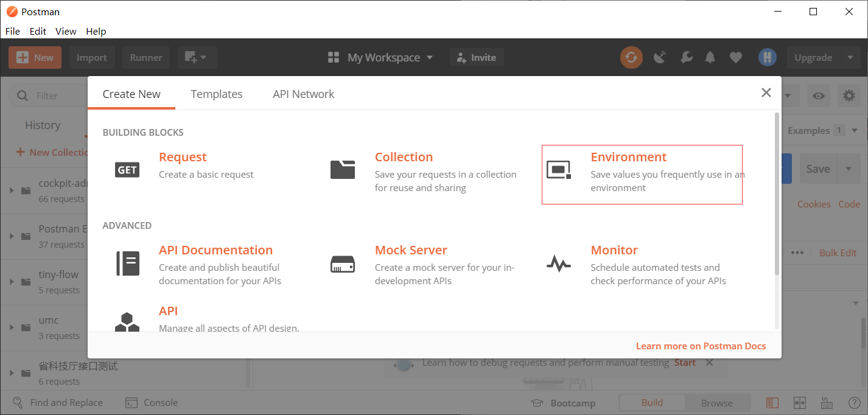Open the capture requests satellite icon
This screenshot has height=415, width=868.
coord(660,58)
